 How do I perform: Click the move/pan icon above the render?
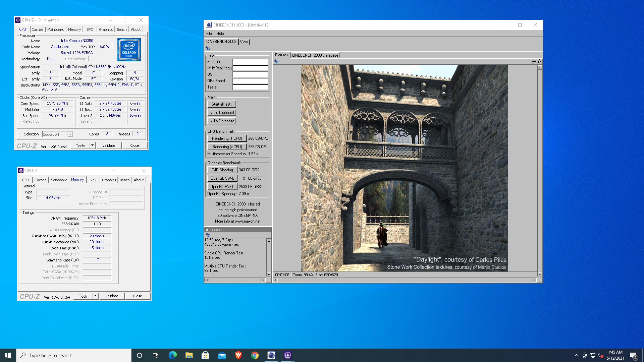tap(534, 62)
